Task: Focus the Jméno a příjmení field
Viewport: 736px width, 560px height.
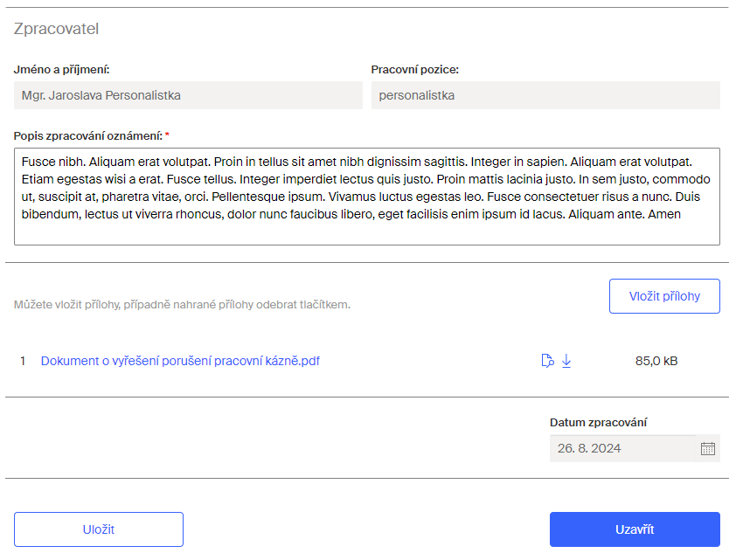Action: coord(188,95)
